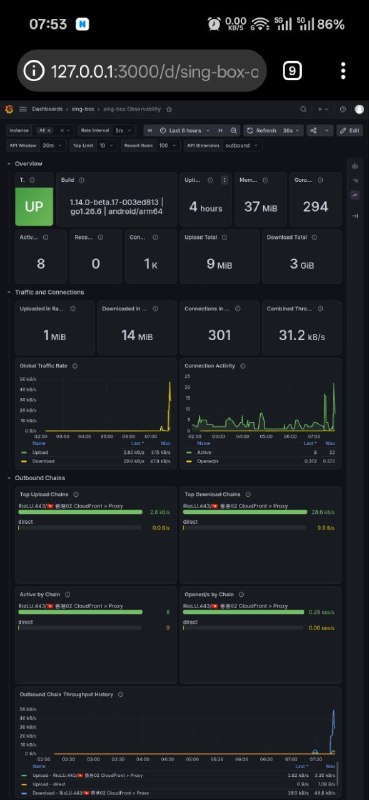
Task: Go to sing-box folder breadcrumb
Action: [x=82, y=109]
